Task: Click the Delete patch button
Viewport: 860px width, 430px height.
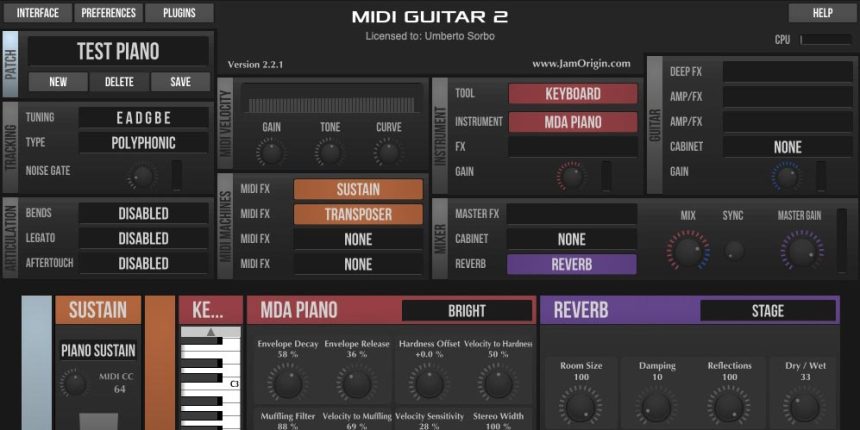Action: click(x=119, y=82)
